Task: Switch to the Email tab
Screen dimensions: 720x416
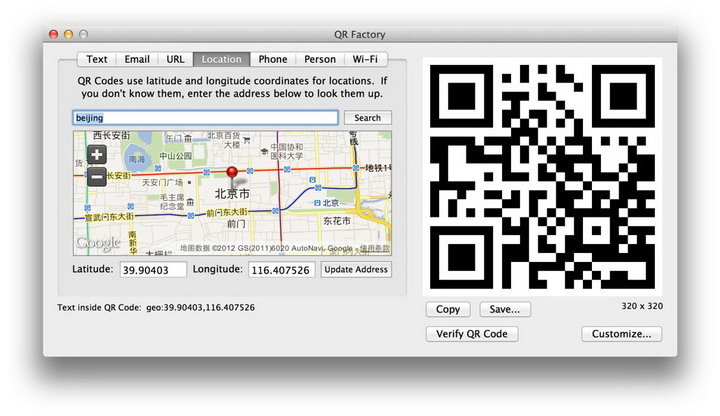Action: click(137, 59)
